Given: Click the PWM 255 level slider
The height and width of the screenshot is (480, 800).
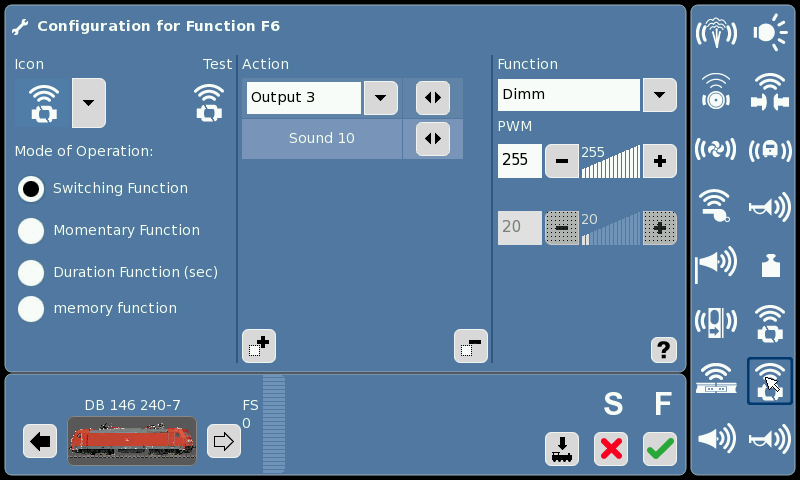Looking at the screenshot, I should pyautogui.click(x=611, y=161).
